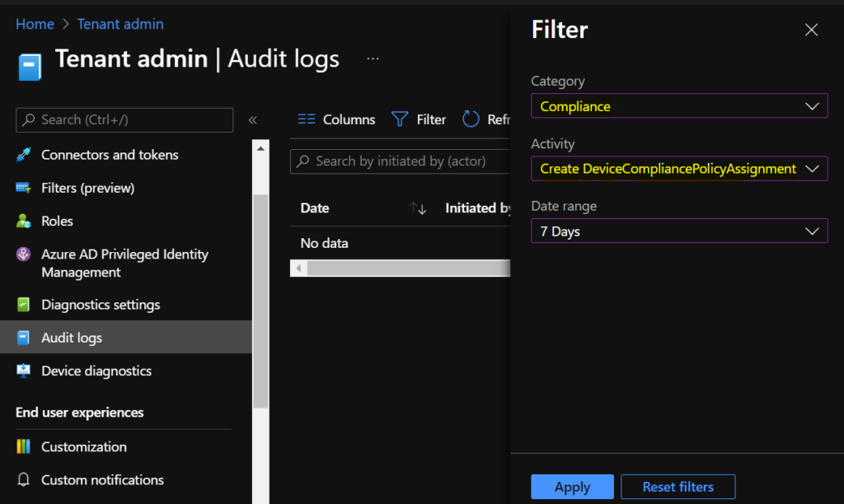Click the Audit logs sidebar icon

tap(23, 338)
